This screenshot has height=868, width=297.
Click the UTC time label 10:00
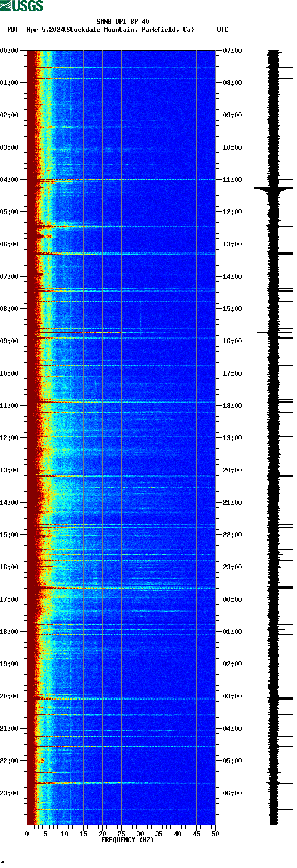coord(232,147)
